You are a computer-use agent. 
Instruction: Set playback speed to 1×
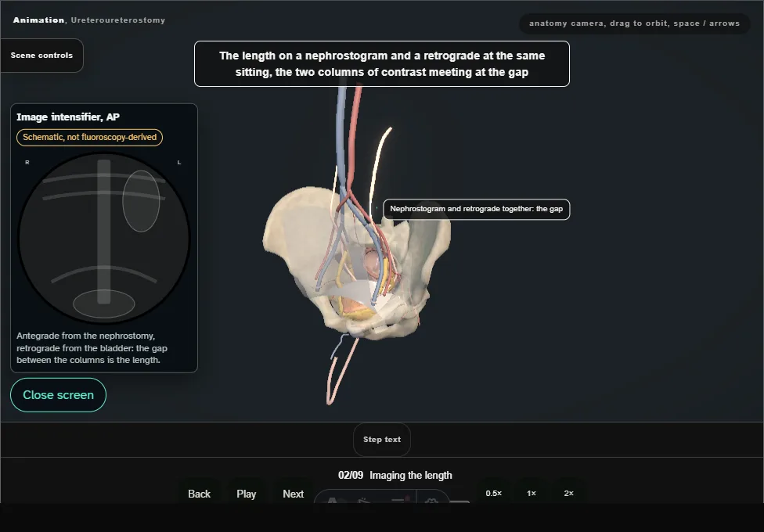(x=532, y=493)
